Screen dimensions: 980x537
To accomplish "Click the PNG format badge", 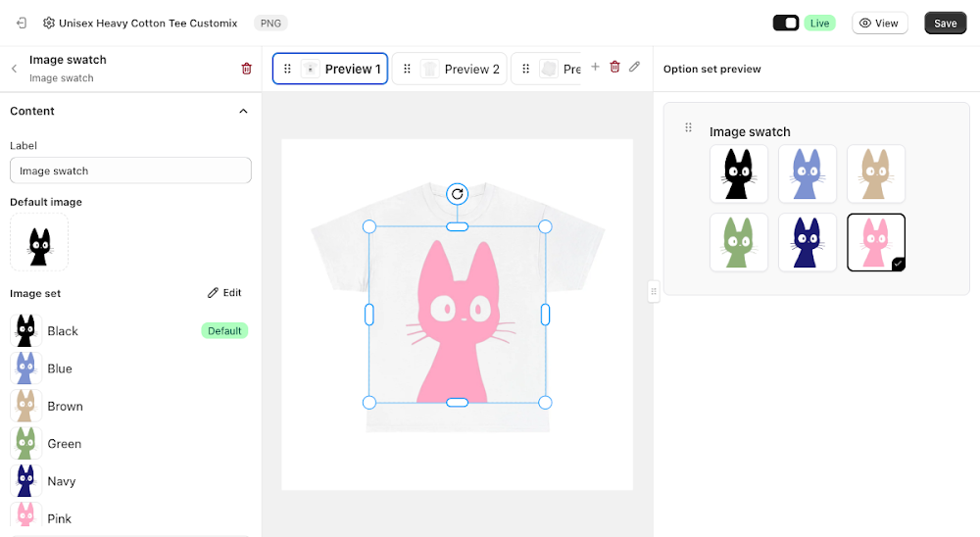I will pyautogui.click(x=270, y=24).
